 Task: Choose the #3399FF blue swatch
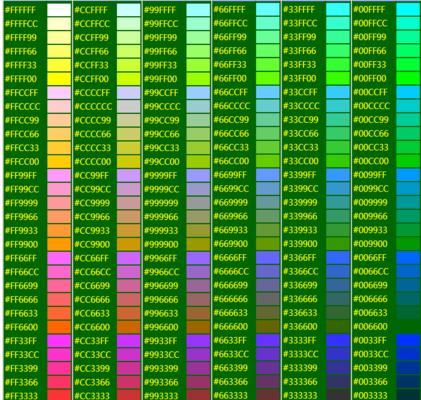pyautogui.click(x=338, y=175)
